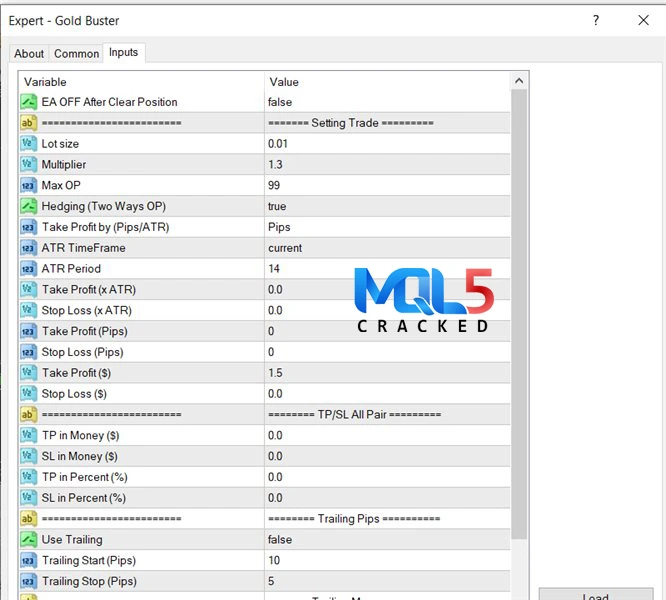The width and height of the screenshot is (666, 600).
Task: Switch to the Common tab
Action: 76,54
